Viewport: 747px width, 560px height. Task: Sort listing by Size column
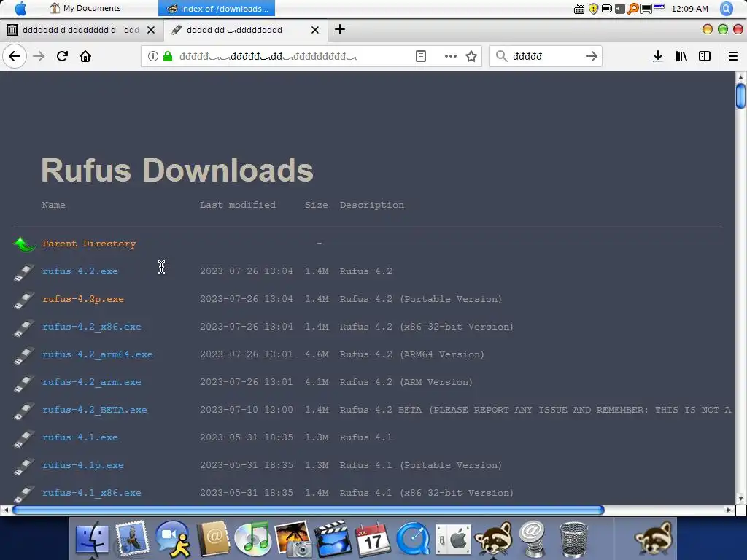317,205
